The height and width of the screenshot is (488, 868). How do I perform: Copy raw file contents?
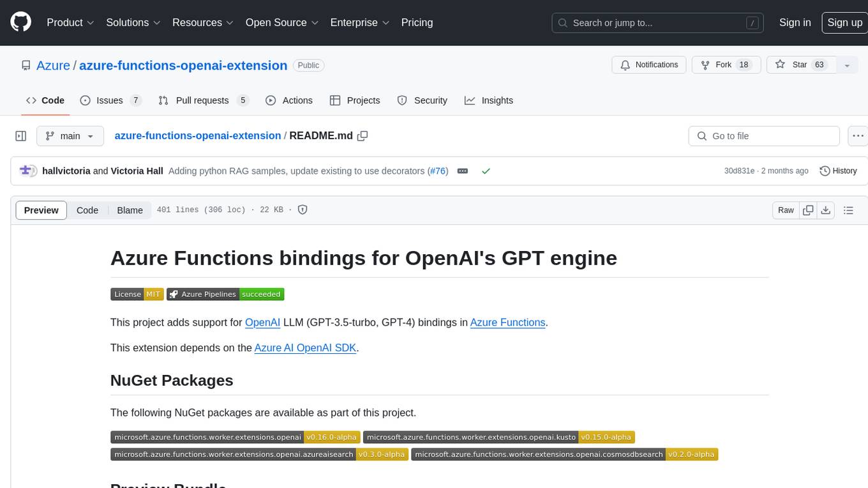(x=808, y=210)
